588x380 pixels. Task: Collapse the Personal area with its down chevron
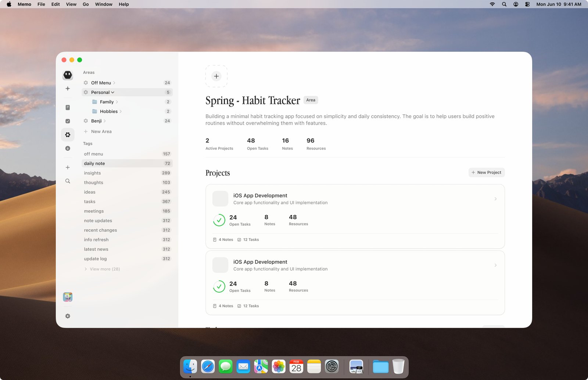point(113,92)
